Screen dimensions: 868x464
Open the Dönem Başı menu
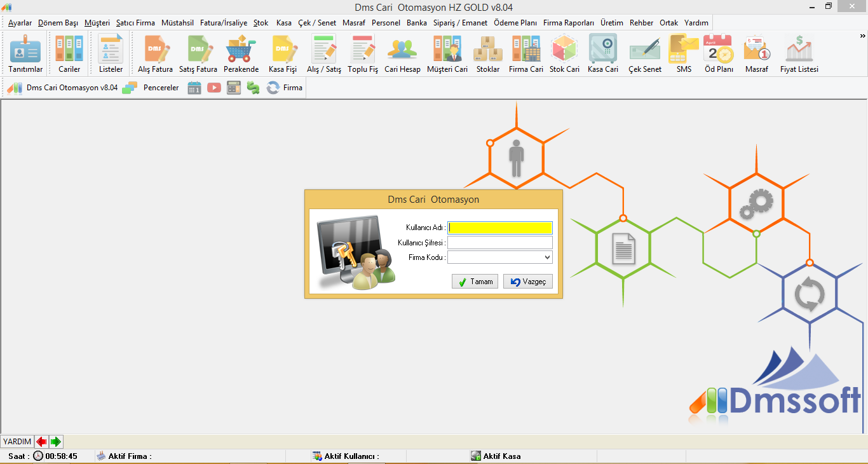pos(58,23)
